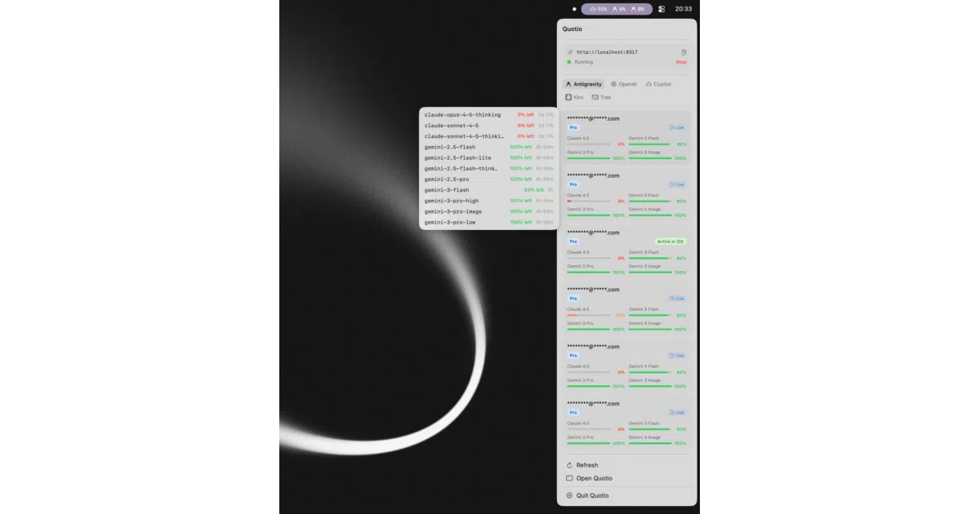Switch to the Copilot provider tab
Screen dimensions: 980x514
tap(658, 84)
